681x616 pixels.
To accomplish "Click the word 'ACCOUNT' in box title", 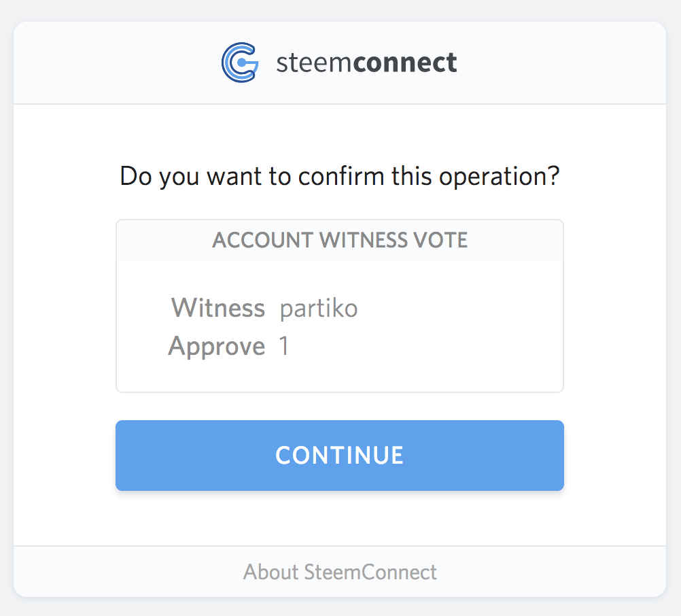I will point(262,240).
